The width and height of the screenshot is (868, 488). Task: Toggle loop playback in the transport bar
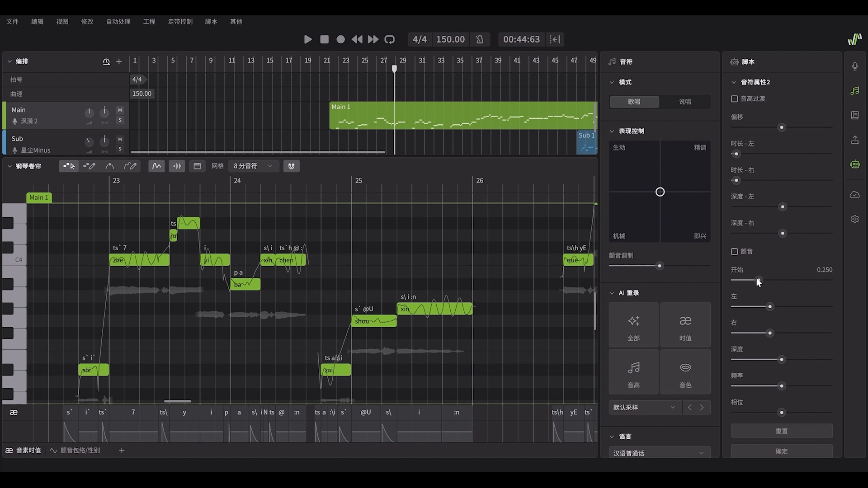click(390, 39)
